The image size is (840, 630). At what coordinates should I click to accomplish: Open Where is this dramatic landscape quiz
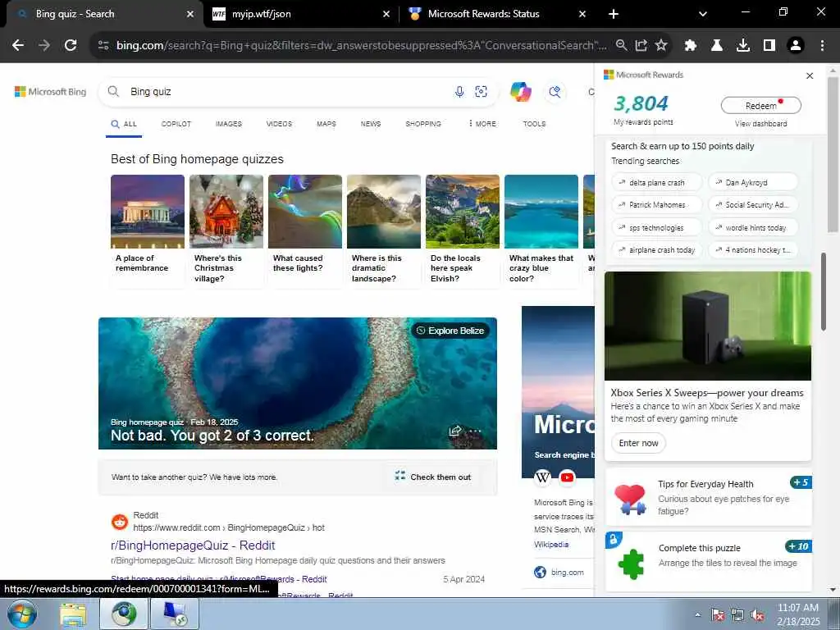click(384, 231)
